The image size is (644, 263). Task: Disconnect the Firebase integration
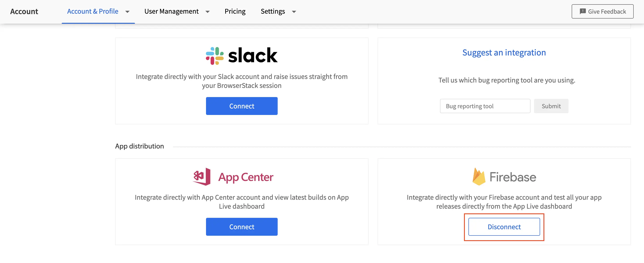coord(504,227)
